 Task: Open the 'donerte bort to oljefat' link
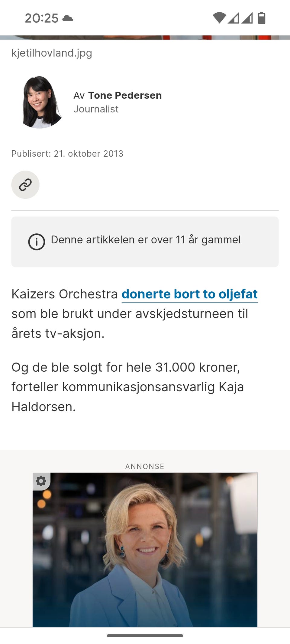(190, 294)
